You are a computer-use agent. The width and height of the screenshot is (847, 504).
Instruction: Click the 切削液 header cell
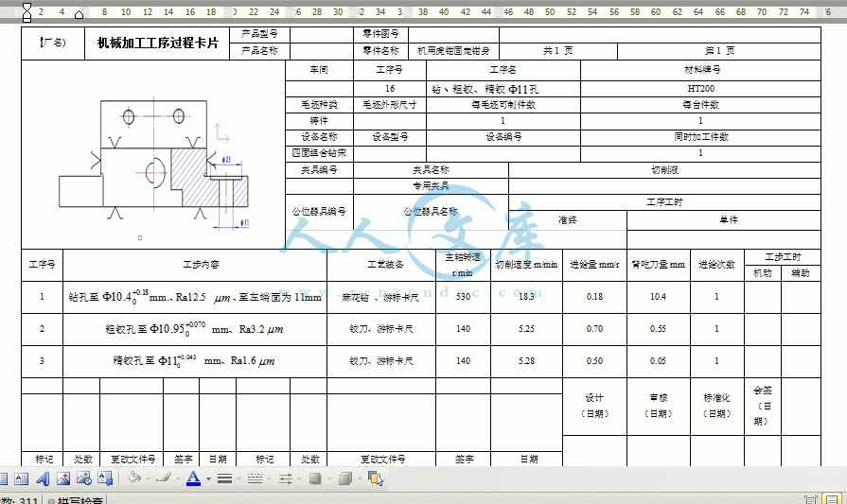[x=664, y=170]
